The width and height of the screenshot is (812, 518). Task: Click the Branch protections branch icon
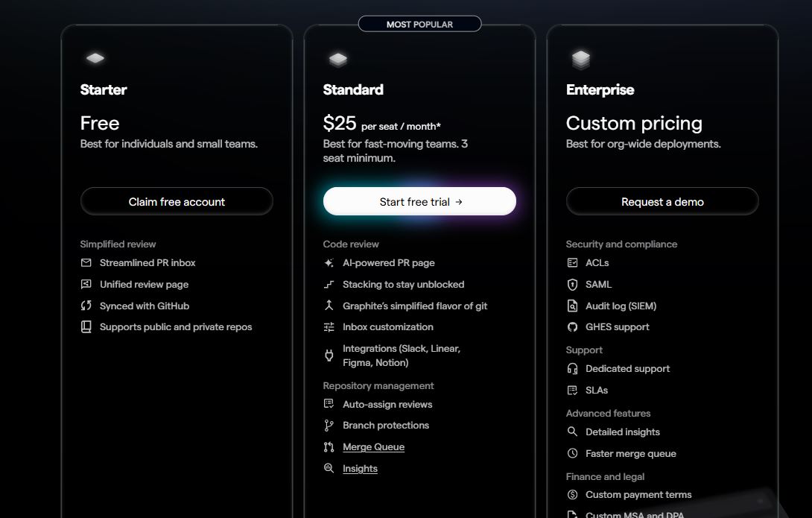coord(329,426)
